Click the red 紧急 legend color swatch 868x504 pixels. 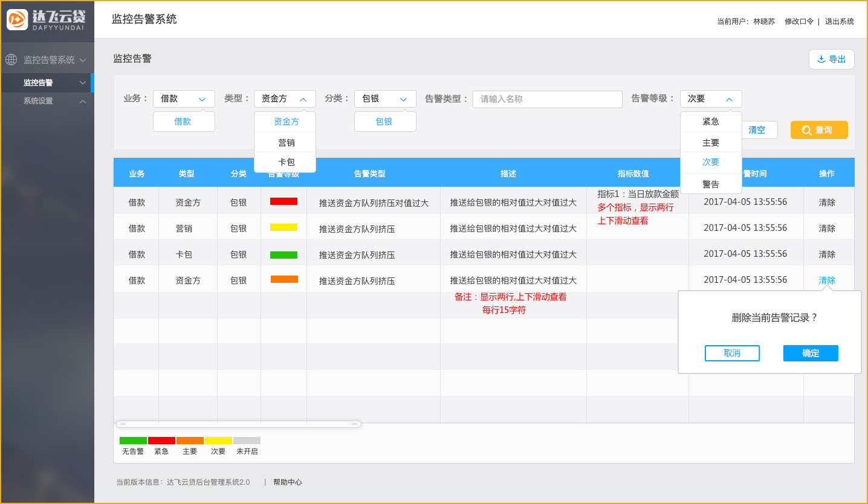coord(161,440)
